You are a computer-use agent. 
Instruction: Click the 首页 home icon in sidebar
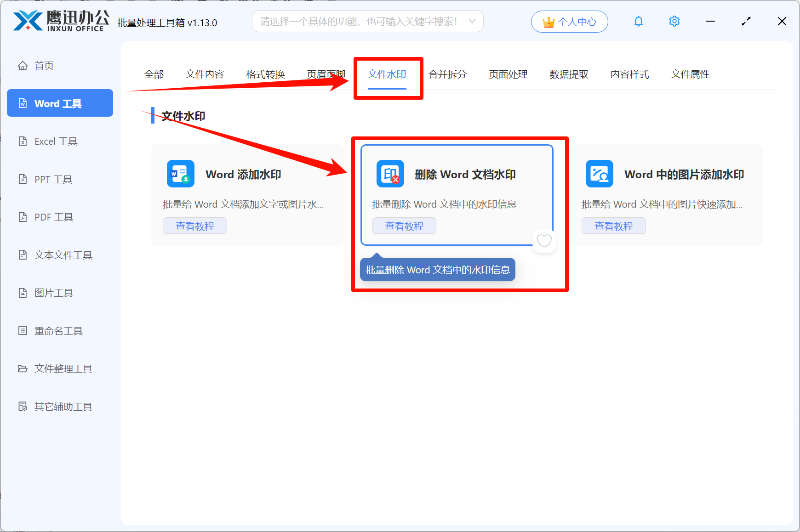pyautogui.click(x=23, y=66)
